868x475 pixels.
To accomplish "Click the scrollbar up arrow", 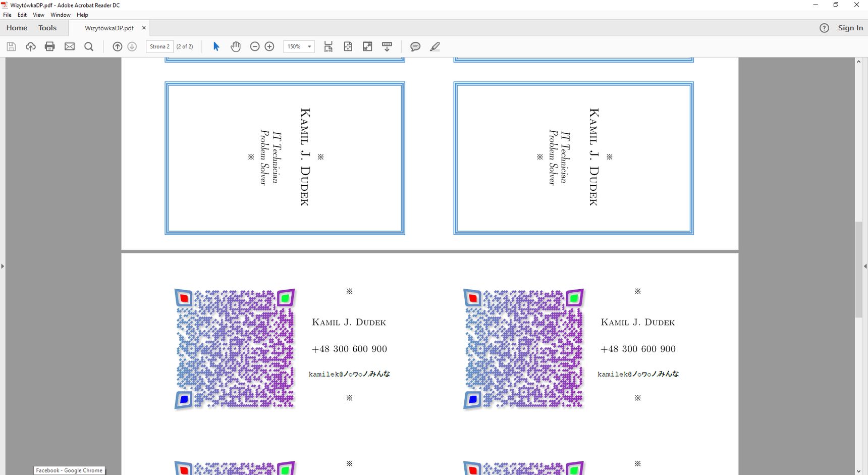I will pos(858,62).
